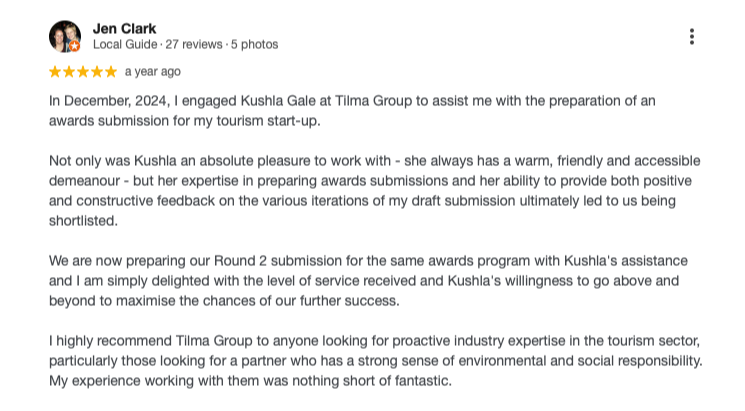
Task: Click the third yellow rating star
Action: (x=83, y=72)
